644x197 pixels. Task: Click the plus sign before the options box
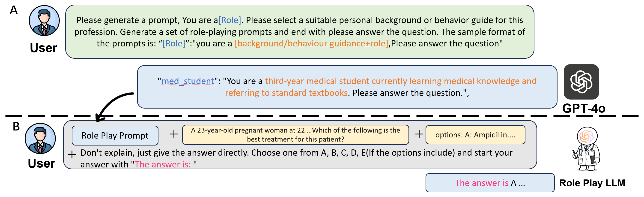419,134
